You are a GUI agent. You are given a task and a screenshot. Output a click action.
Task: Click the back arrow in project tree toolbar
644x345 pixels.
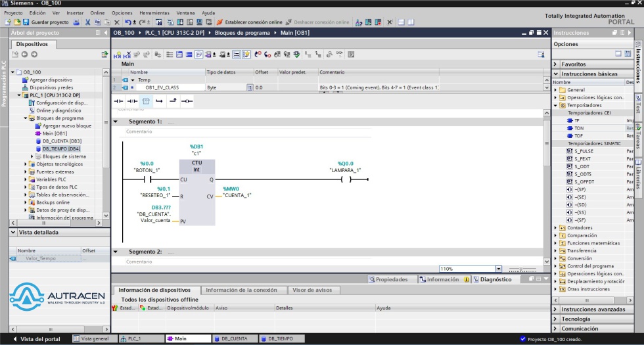coord(25,54)
